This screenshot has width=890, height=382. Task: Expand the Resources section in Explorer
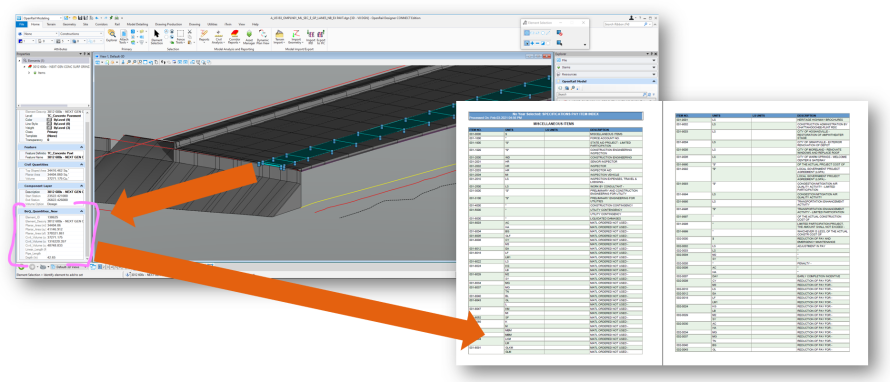606,74
